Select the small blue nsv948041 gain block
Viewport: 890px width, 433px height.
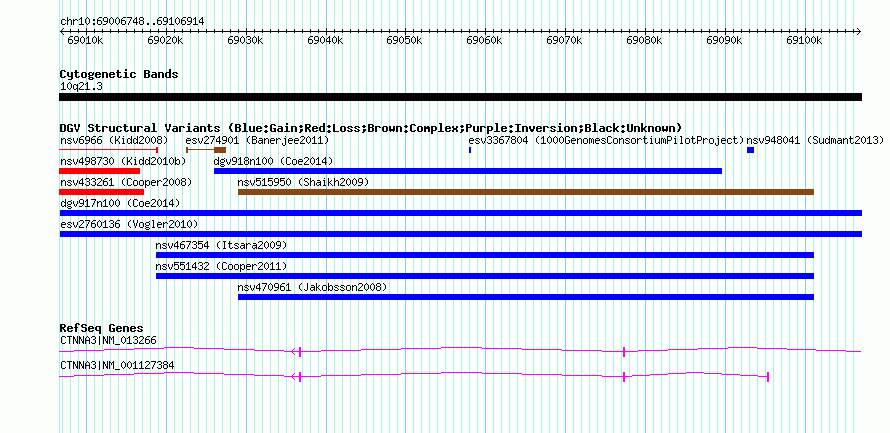750,150
